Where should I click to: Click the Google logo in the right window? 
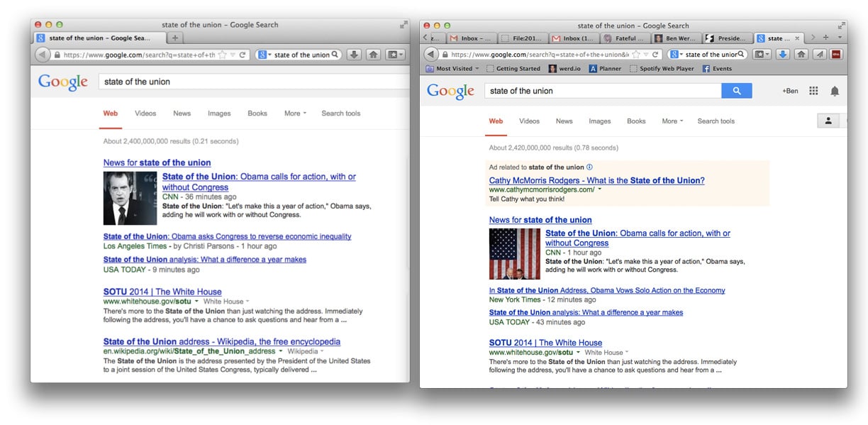click(450, 91)
